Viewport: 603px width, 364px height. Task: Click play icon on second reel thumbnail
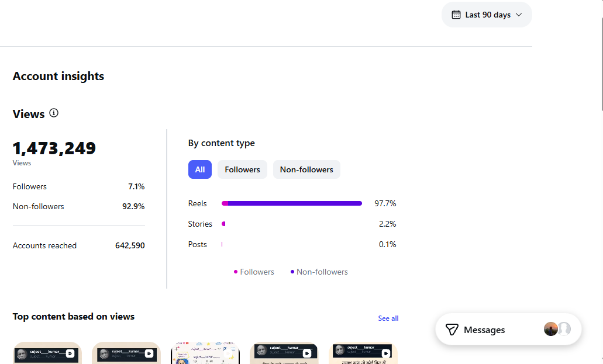tap(149, 353)
